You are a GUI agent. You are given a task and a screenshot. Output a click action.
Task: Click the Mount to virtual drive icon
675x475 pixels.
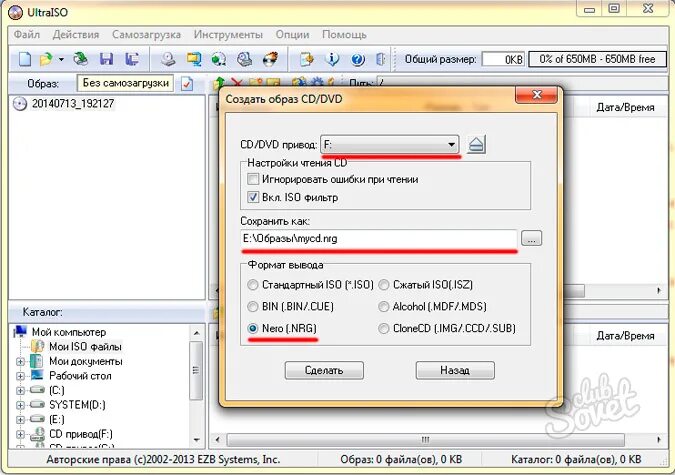pos(219,59)
